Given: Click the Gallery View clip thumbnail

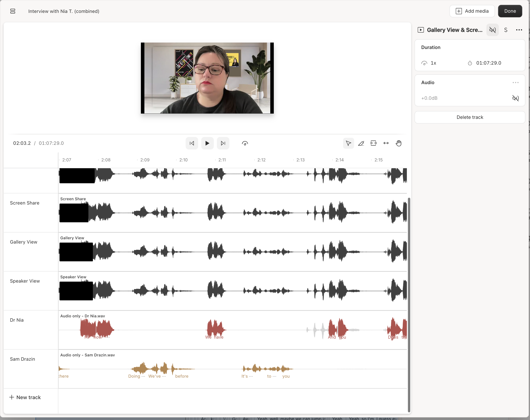Looking at the screenshot, I should 76,252.
